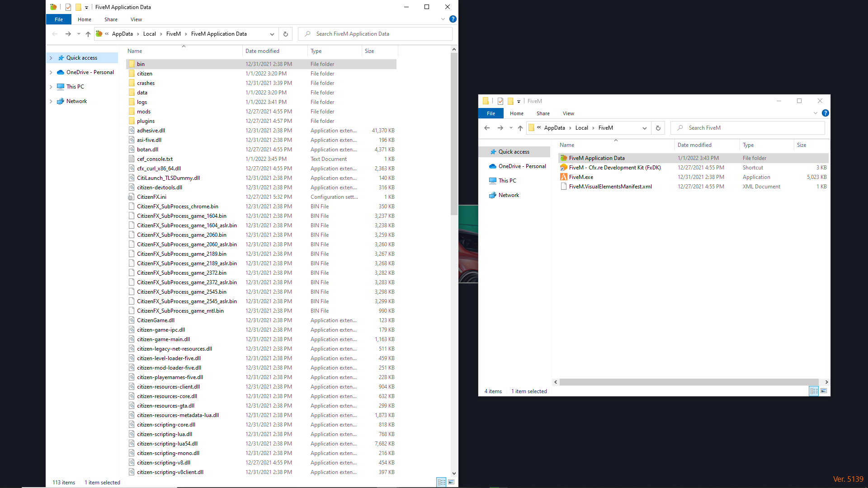
Task: Expand the ribbon in FiveM Application Data window
Action: (443, 19)
